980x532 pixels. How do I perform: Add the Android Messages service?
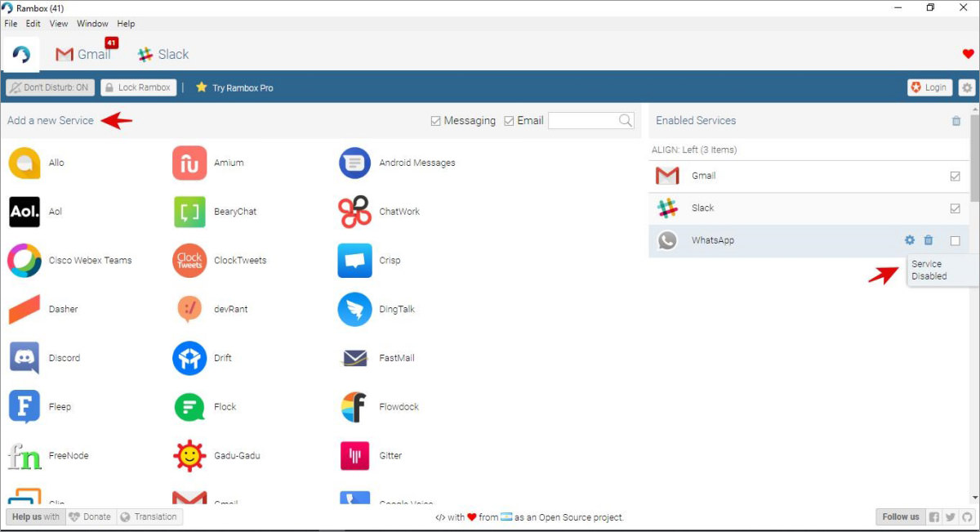pos(397,163)
